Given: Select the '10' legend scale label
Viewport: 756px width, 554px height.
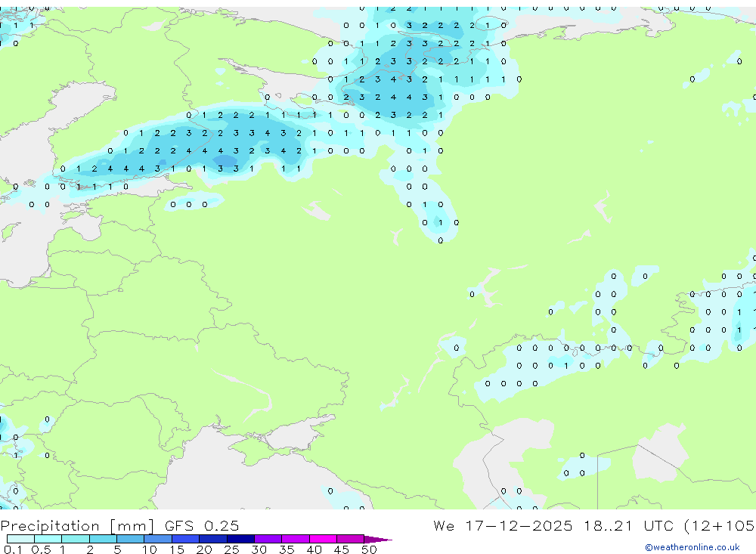Looking at the screenshot, I should point(149,549).
